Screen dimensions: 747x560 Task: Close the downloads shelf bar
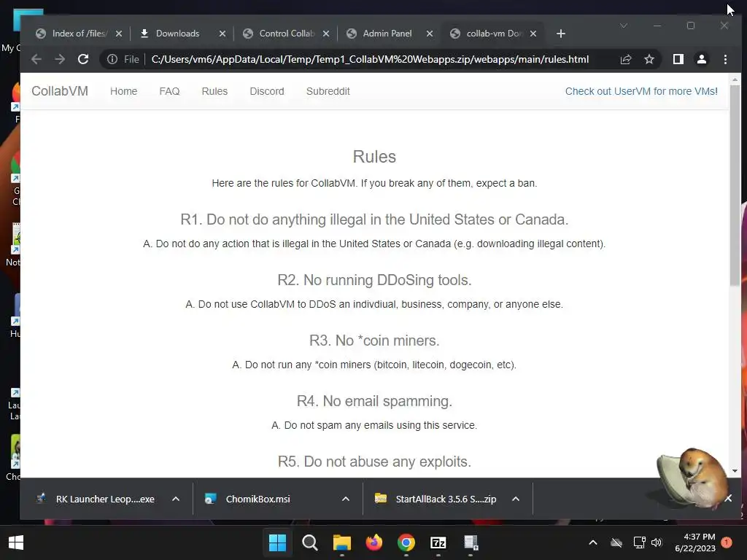[x=729, y=498]
